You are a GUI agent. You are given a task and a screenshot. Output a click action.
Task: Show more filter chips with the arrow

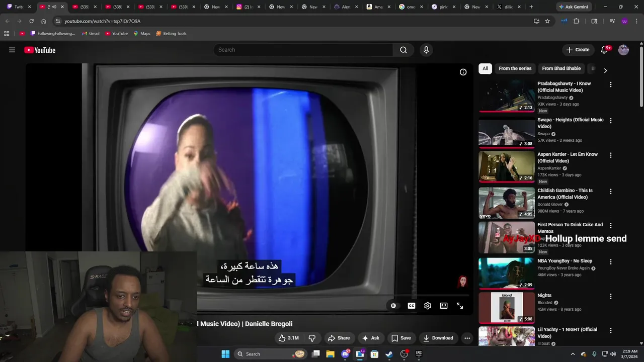[605, 70]
